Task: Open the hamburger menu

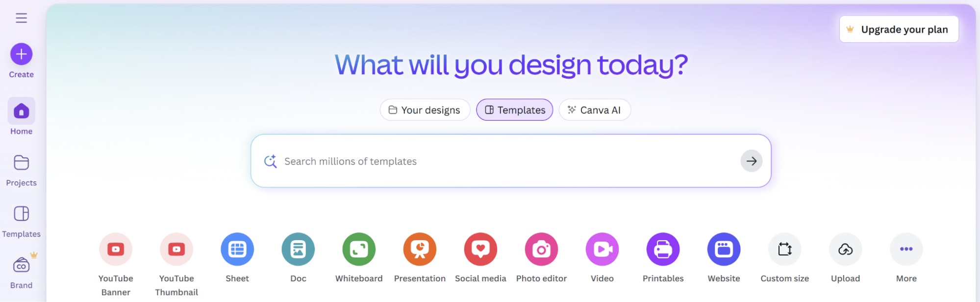Action: (x=21, y=18)
